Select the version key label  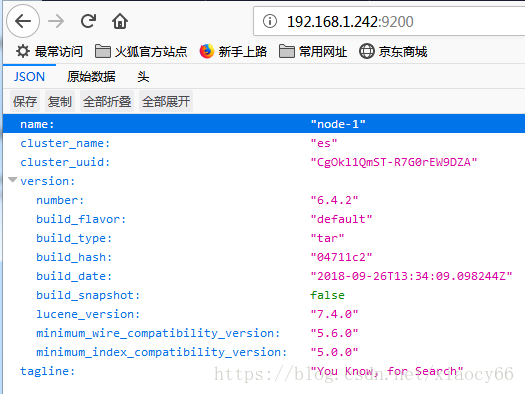(x=48, y=181)
